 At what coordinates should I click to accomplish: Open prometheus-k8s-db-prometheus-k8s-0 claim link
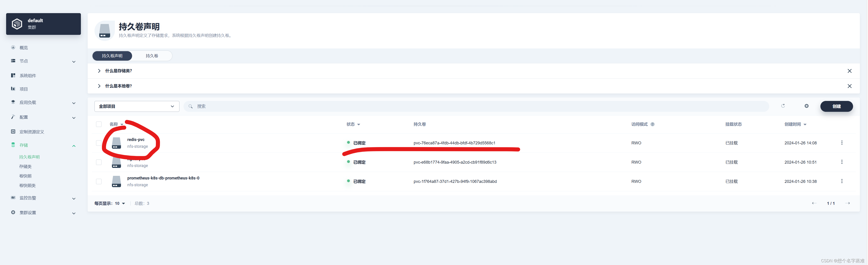pyautogui.click(x=163, y=178)
